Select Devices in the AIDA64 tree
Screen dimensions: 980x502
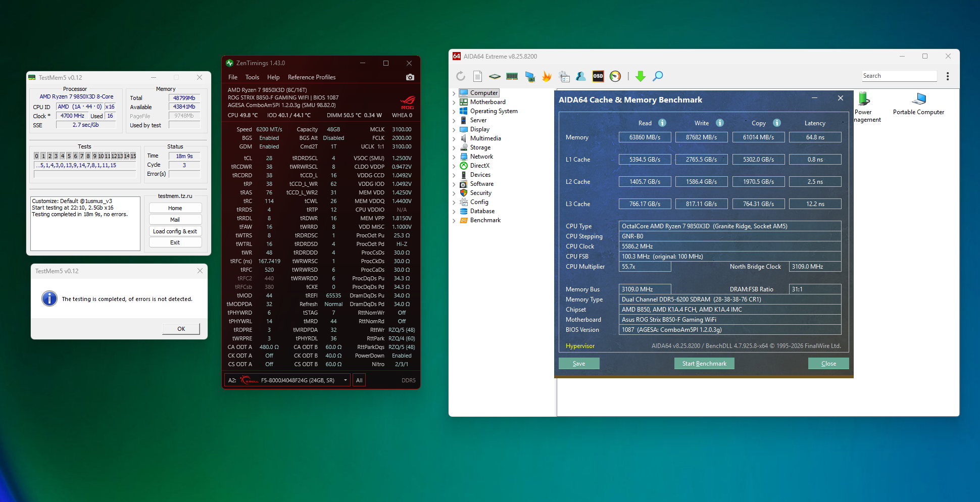pyautogui.click(x=480, y=175)
